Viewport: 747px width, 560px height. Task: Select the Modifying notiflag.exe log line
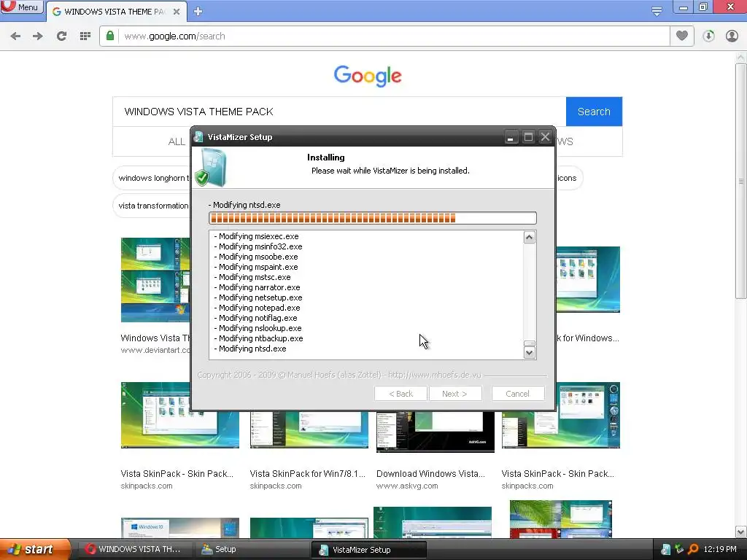click(x=255, y=318)
